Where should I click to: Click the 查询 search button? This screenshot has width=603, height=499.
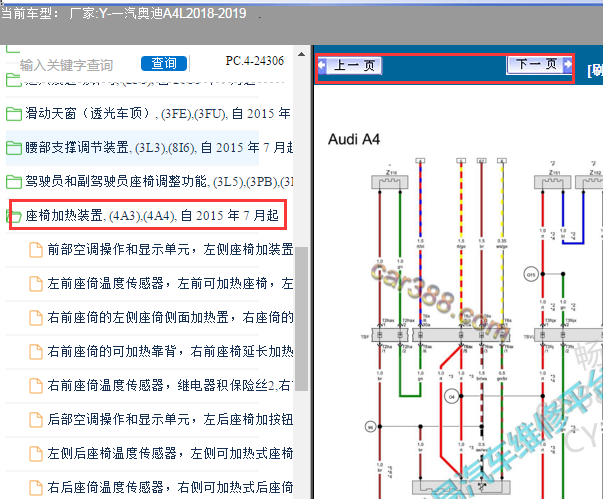pos(164,63)
